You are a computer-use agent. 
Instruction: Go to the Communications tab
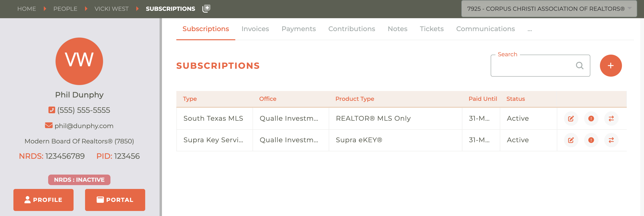coord(485,29)
